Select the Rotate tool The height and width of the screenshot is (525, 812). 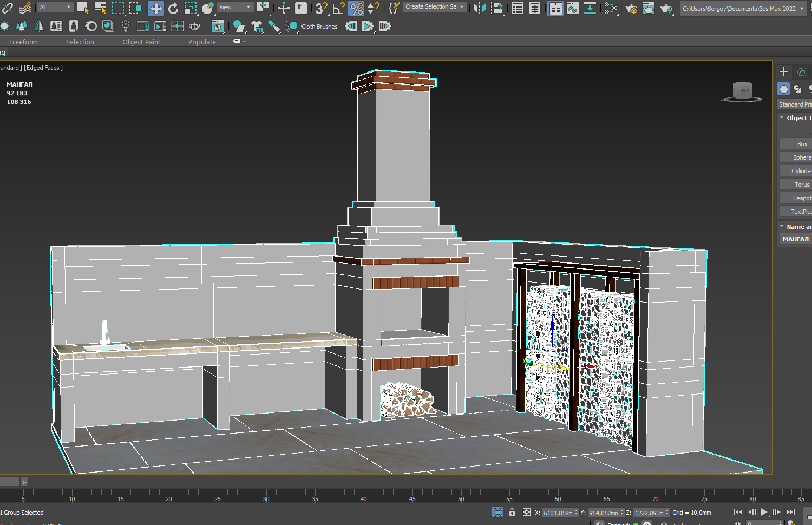point(173,8)
